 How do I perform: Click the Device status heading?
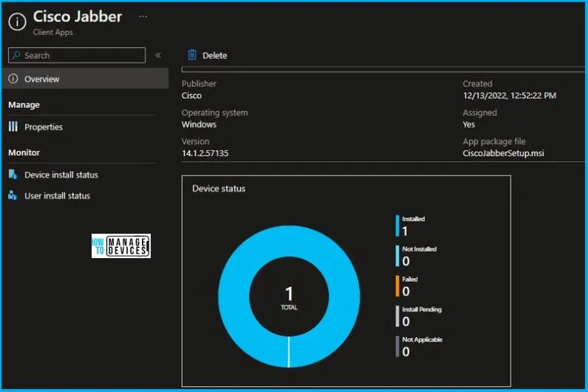coord(219,189)
